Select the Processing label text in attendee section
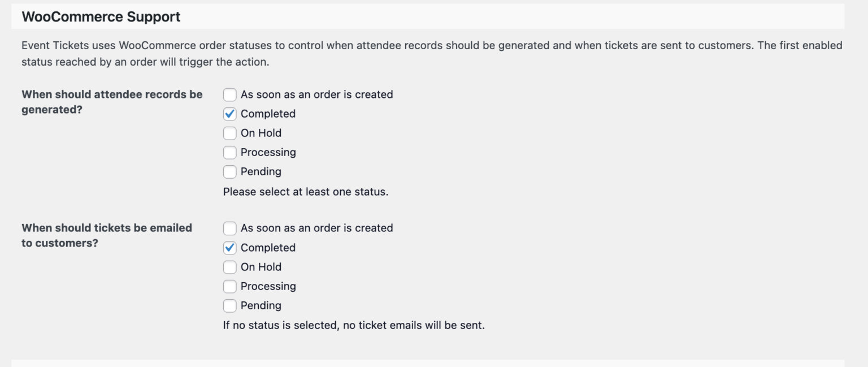The image size is (868, 367). [x=268, y=152]
